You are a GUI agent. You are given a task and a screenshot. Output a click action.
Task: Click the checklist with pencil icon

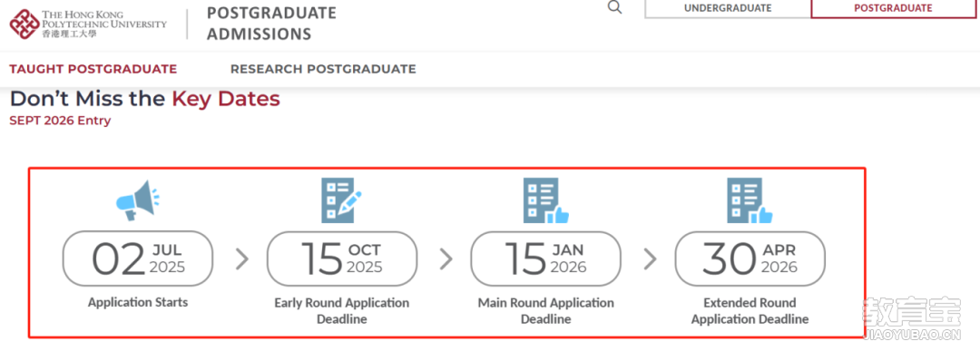pyautogui.click(x=341, y=200)
